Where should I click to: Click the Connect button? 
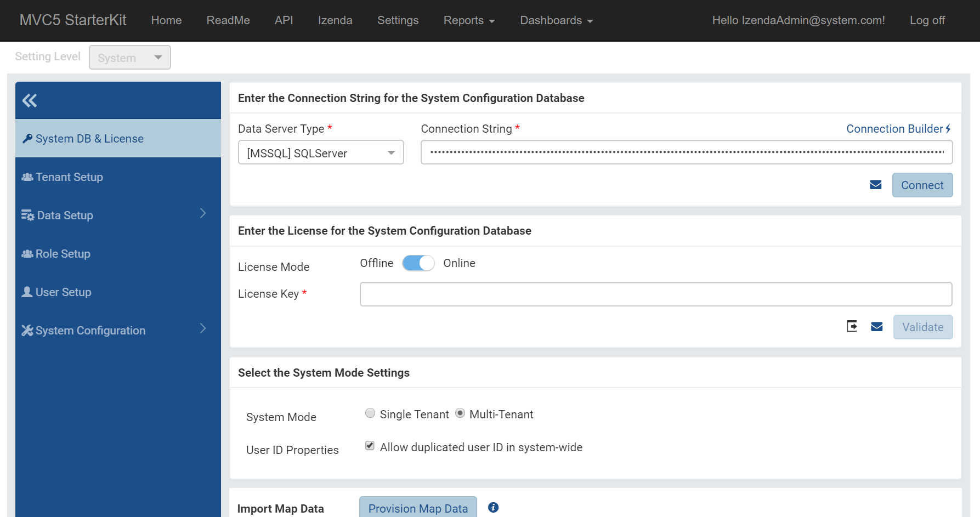pyautogui.click(x=922, y=185)
